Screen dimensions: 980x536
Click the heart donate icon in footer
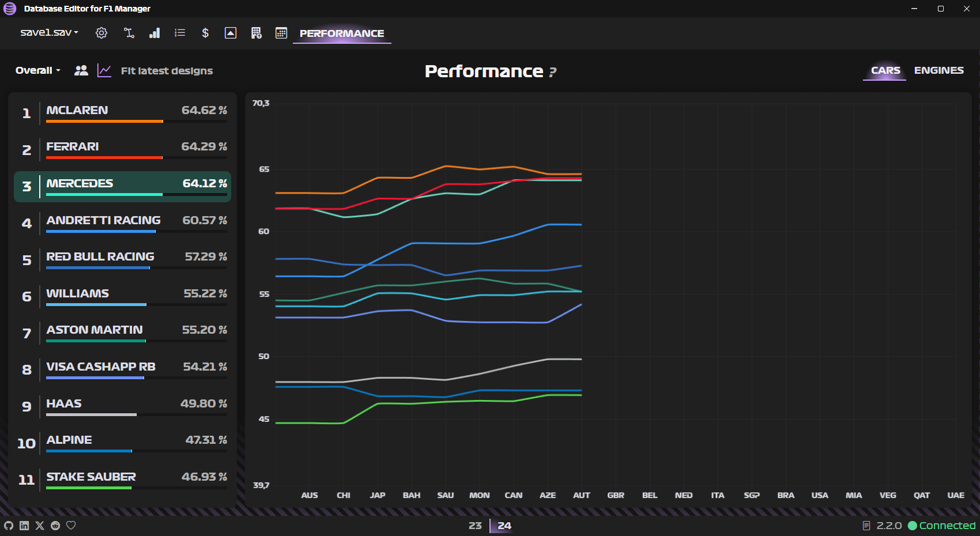(71, 526)
